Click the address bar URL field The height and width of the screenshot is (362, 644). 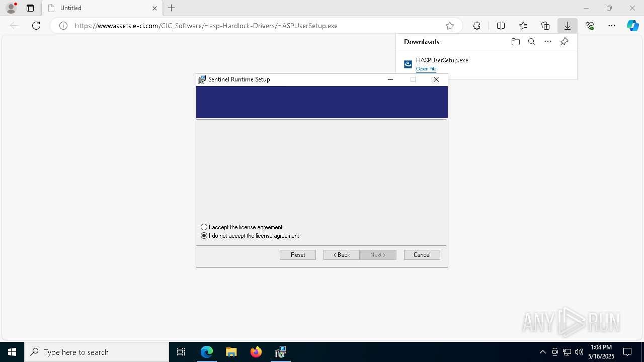pos(257,26)
